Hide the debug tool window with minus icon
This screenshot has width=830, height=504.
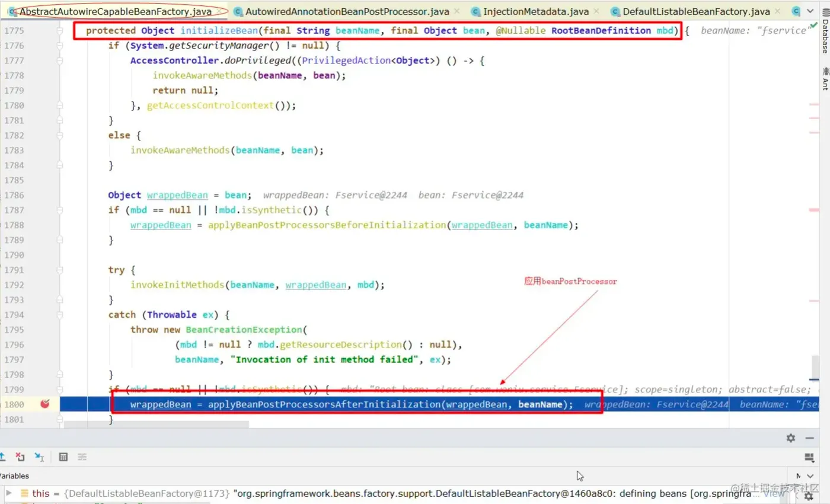(810, 438)
